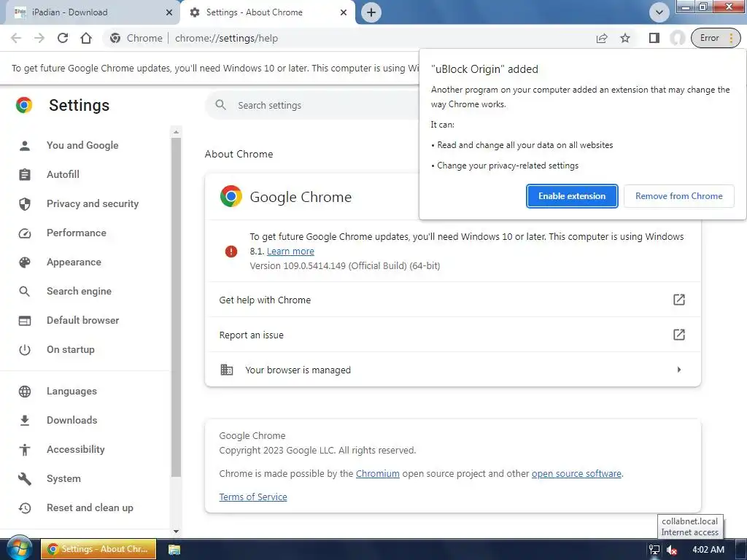Open Terms of Service link
Image resolution: width=747 pixels, height=560 pixels.
[253, 497]
